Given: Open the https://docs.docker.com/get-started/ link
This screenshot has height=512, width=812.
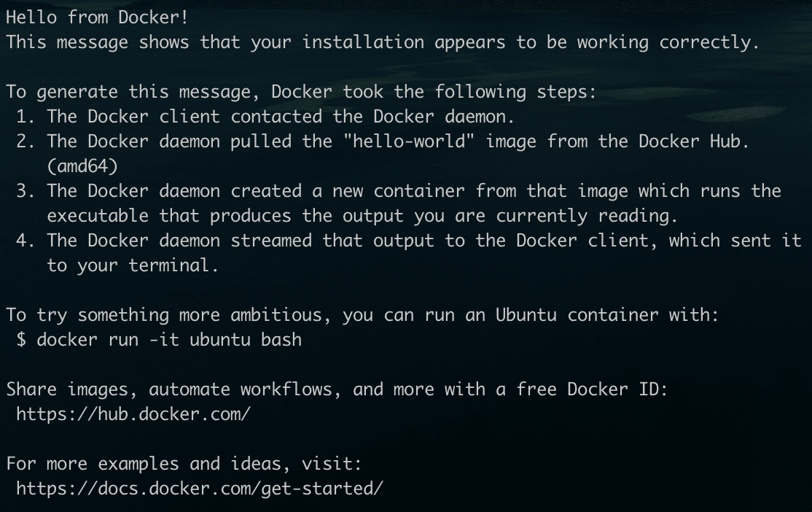Looking at the screenshot, I should tap(200, 489).
